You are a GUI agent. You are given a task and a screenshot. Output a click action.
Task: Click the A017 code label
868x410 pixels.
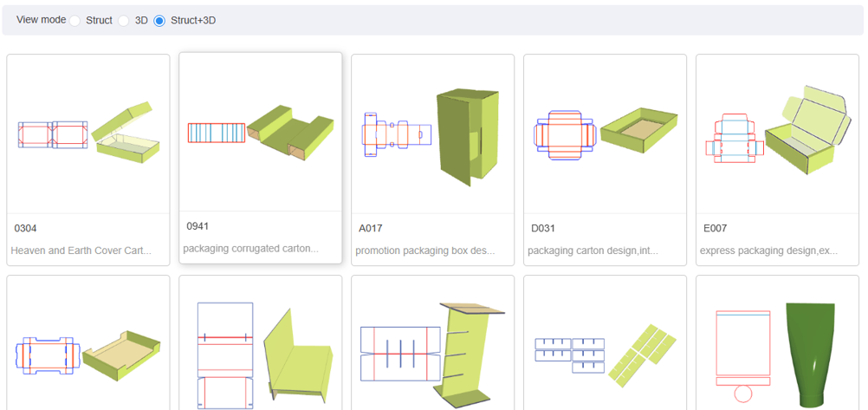(371, 228)
